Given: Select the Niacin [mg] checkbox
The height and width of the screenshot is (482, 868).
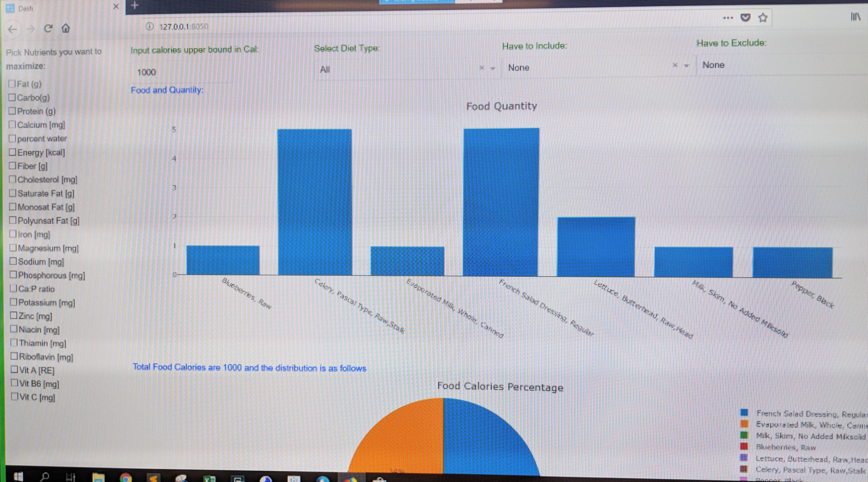Looking at the screenshot, I should click(x=14, y=329).
